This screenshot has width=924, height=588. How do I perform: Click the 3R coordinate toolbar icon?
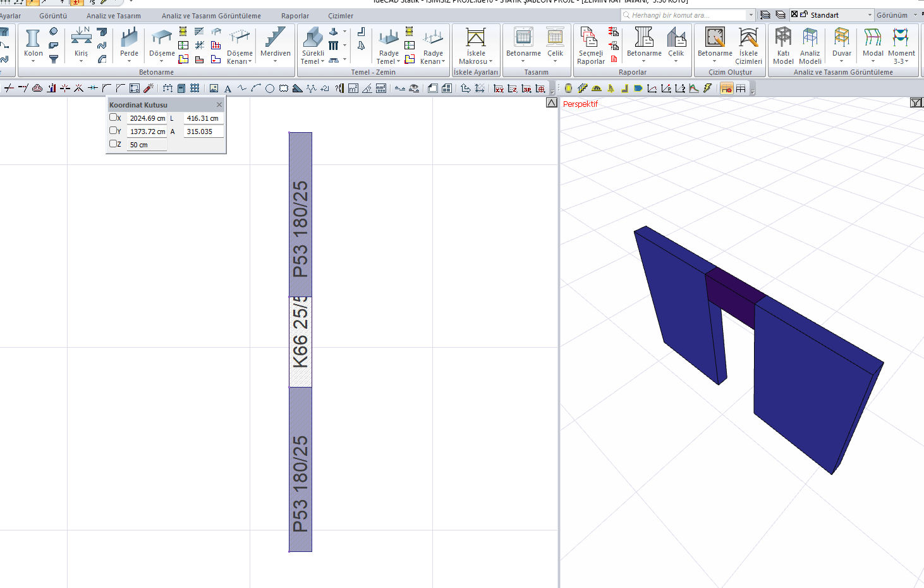[526, 89]
